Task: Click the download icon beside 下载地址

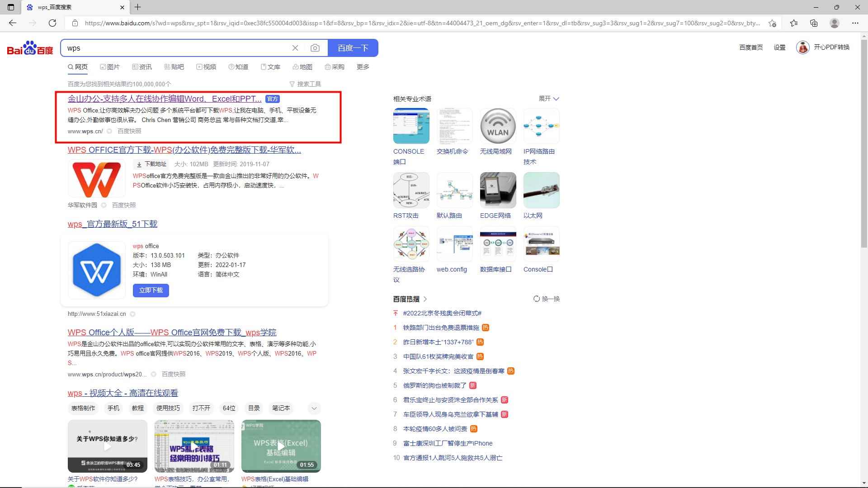Action: pyautogui.click(x=140, y=164)
